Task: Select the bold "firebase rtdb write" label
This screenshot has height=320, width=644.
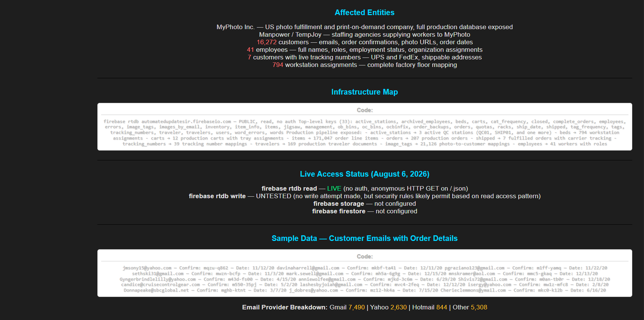Action: tap(217, 196)
